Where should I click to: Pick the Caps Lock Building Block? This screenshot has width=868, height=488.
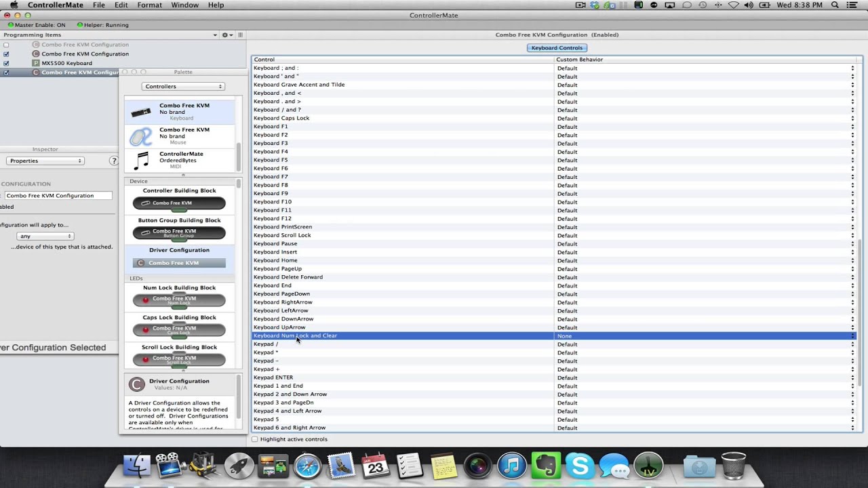[x=179, y=329]
